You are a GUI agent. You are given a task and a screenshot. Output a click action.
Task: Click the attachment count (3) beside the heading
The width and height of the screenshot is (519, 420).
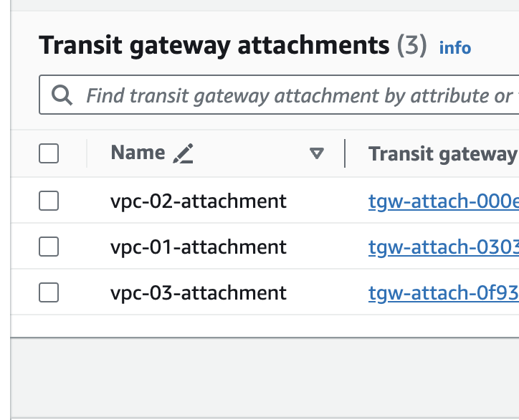click(412, 46)
